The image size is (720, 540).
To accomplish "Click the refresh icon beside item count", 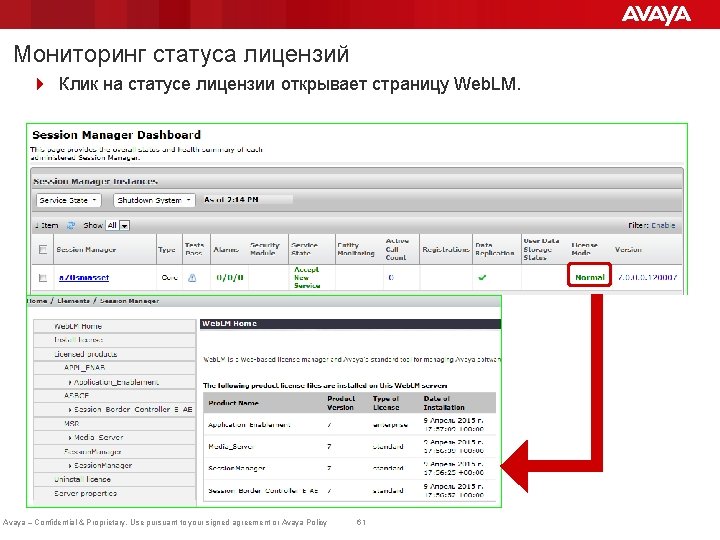I will coord(71,225).
